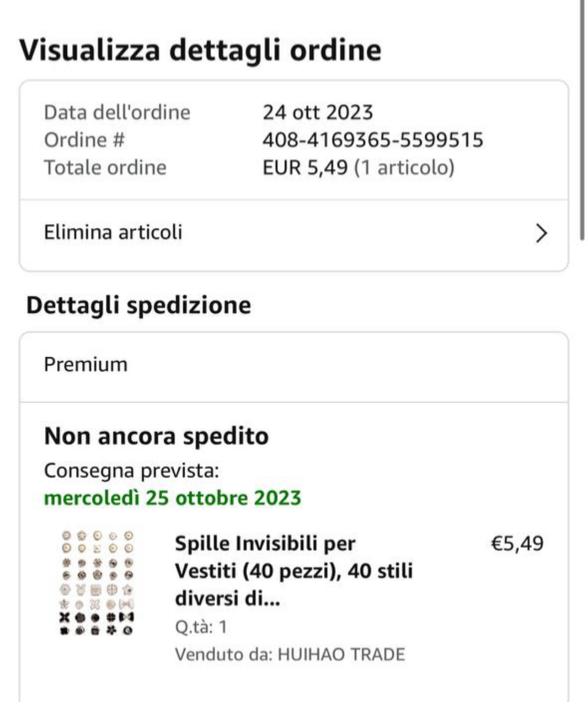The height and width of the screenshot is (702, 588).
Task: Click the Q.tà: 1 quantity text
Action: (201, 627)
